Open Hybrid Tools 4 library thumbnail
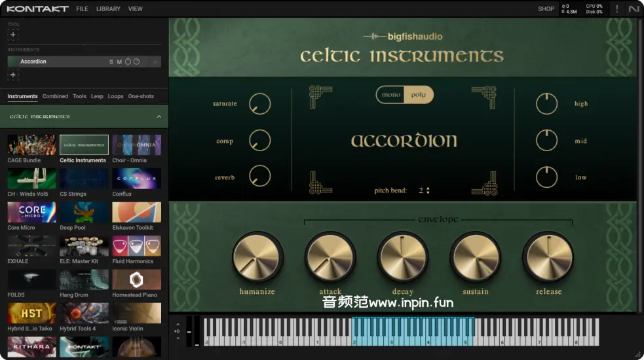This screenshot has width=644, height=360. click(85, 314)
